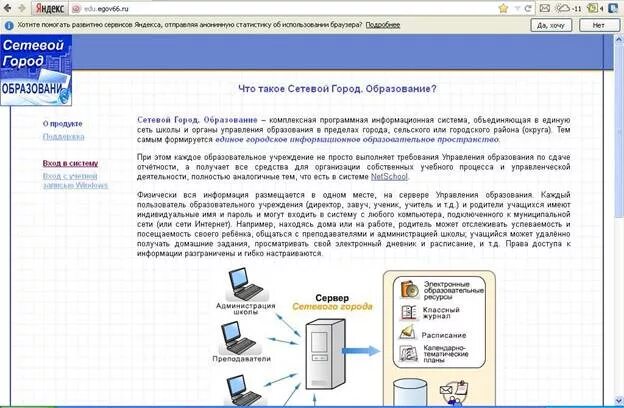Click bold text Сетевой Город. Образование in paragraph

(197, 120)
